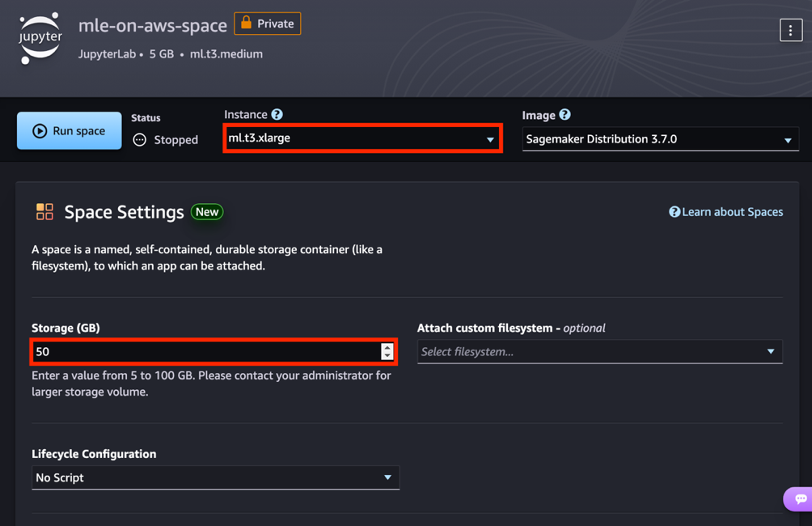Click the 5 GB text in the header
The image size is (812, 526).
coord(162,54)
